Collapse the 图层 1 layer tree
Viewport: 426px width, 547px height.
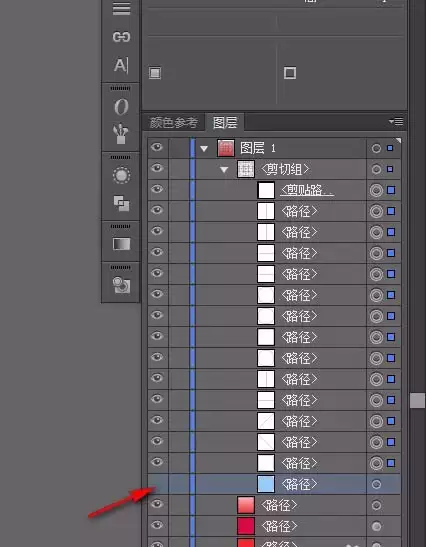click(204, 149)
